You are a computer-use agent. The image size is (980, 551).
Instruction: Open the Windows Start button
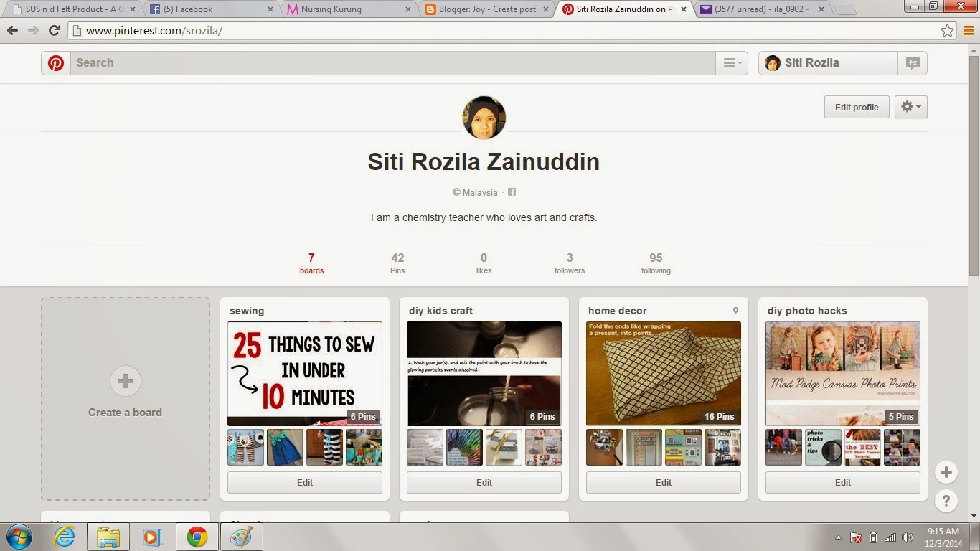[x=18, y=537]
